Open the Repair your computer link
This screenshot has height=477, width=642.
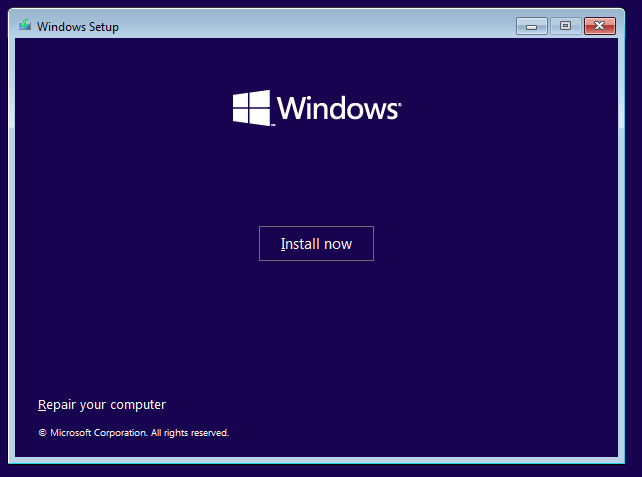tap(101, 405)
